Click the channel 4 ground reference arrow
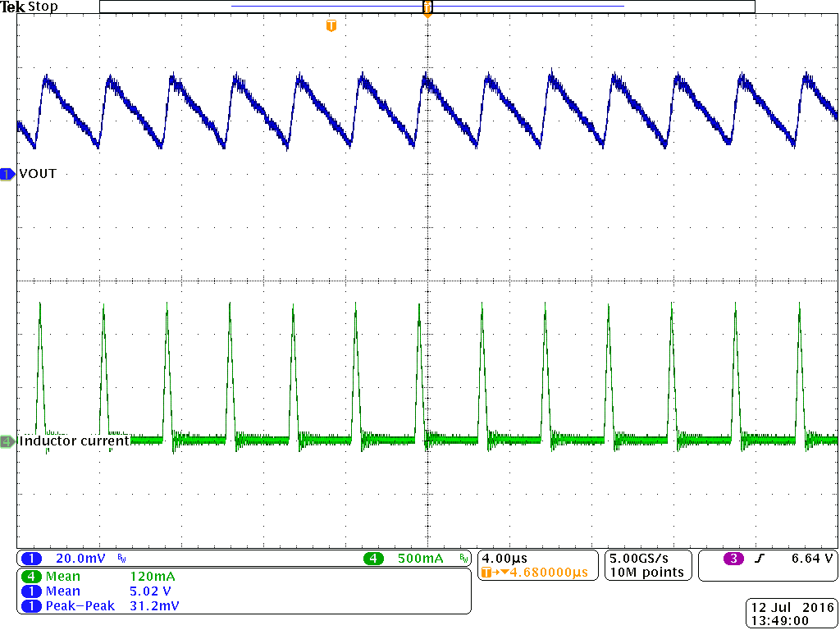Screen dimensions: 840x630 [7, 441]
